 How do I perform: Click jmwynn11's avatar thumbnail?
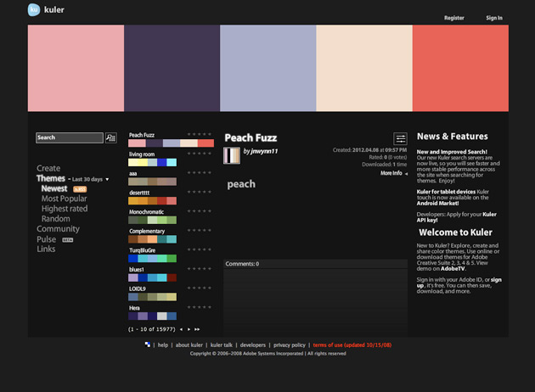point(231,155)
